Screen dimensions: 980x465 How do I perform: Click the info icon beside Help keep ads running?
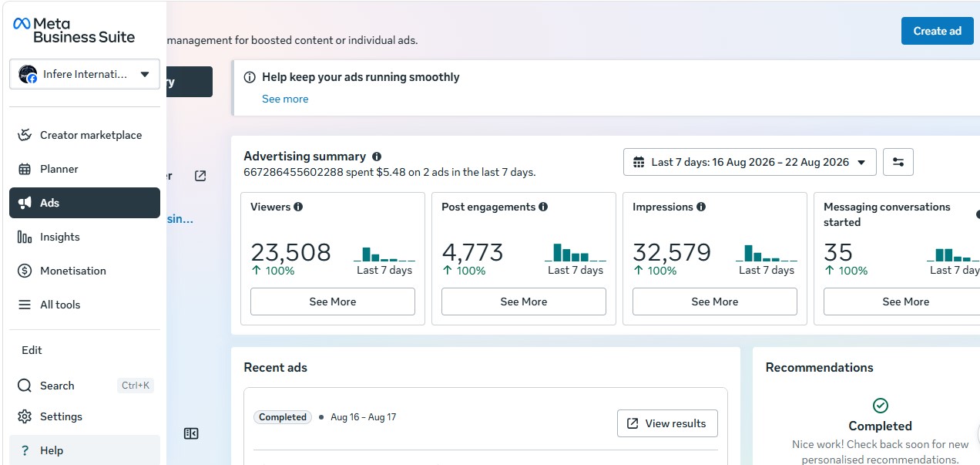[250, 77]
